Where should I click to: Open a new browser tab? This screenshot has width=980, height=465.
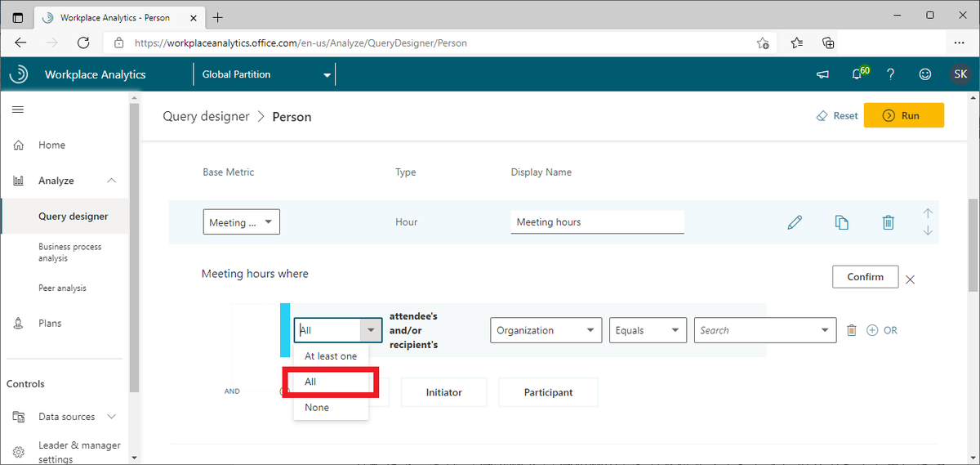218,16
